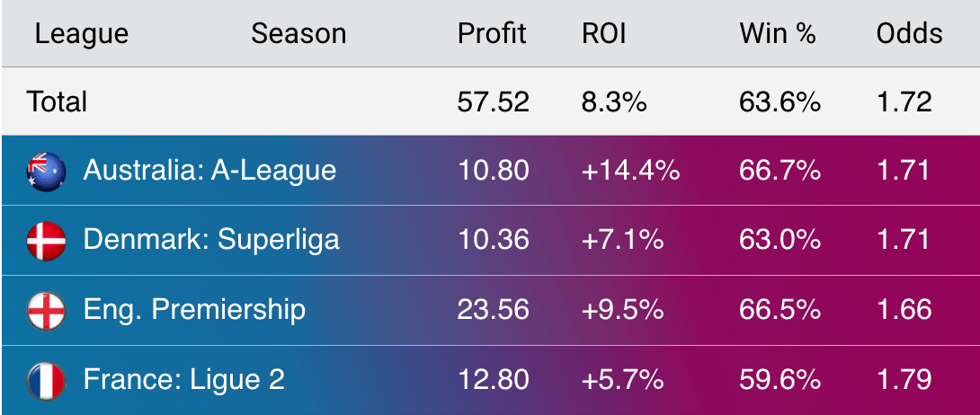Screen dimensions: 980x415
Task: Click Superliga win percentage 63.0%
Action: point(780,240)
